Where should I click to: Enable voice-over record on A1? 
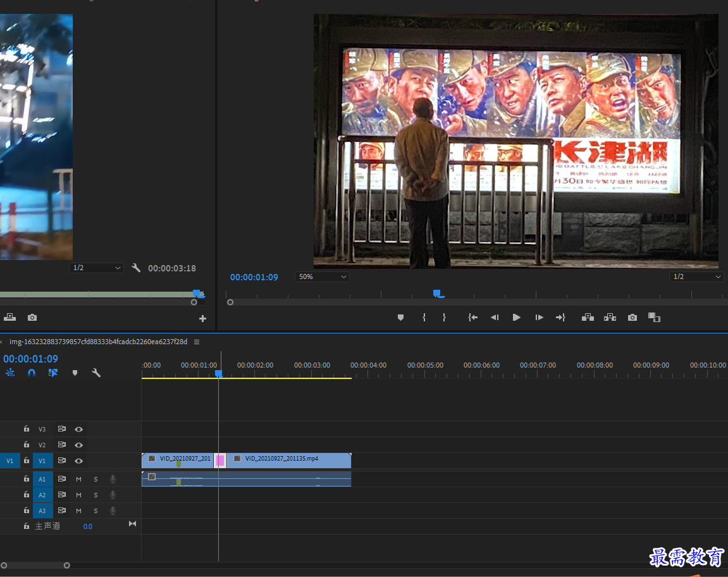coord(113,479)
